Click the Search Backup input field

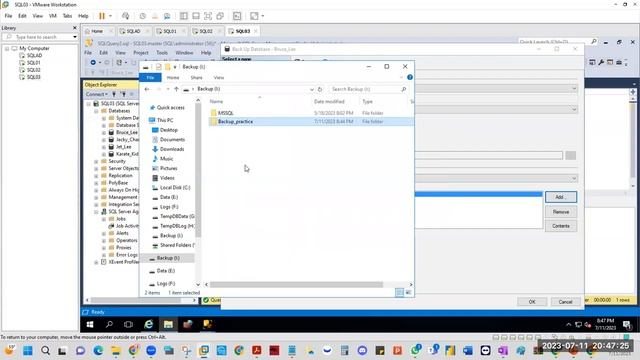click(x=369, y=89)
